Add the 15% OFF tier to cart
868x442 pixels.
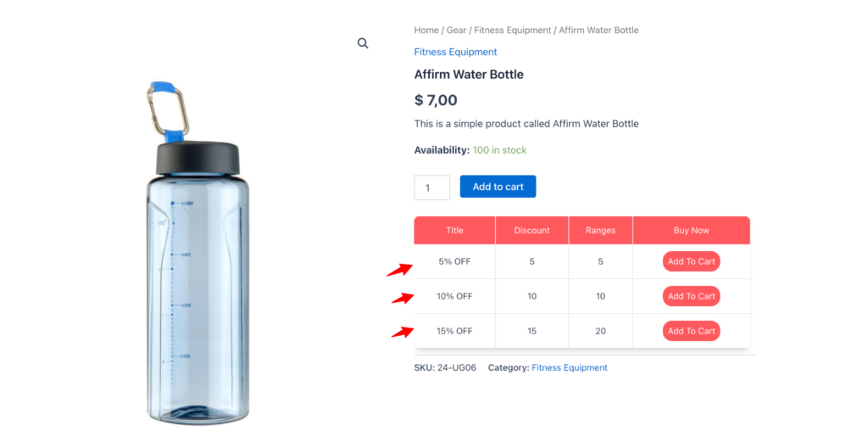pyautogui.click(x=691, y=331)
